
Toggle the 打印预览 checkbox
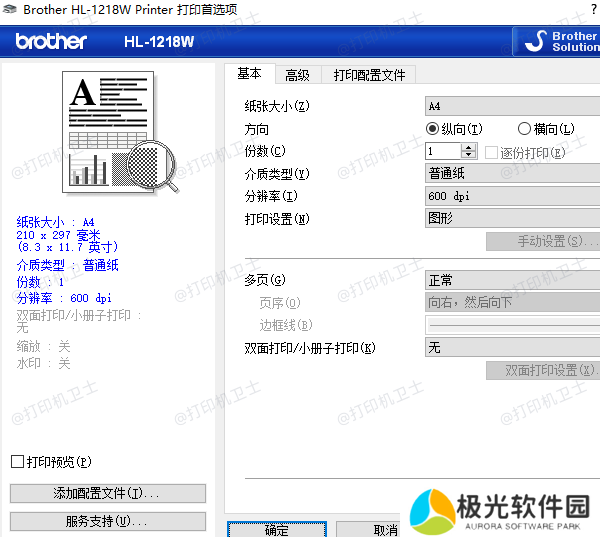17,462
